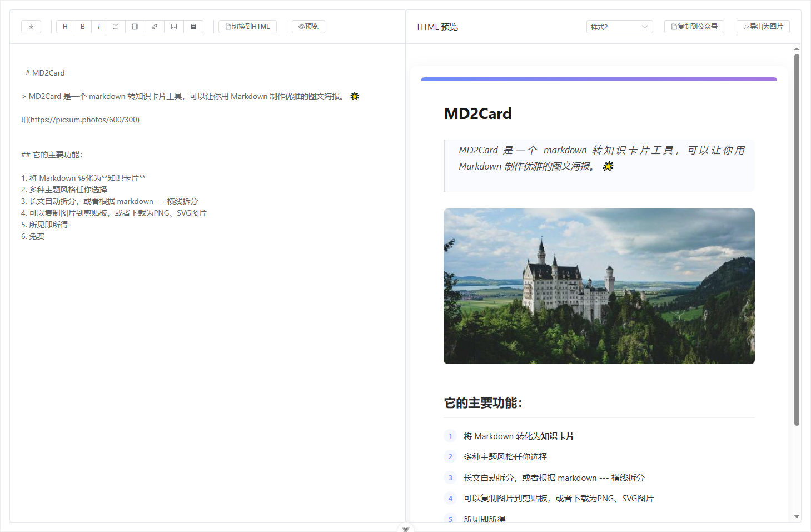Click the '# MD2Card' line in editor
Image resolution: width=811 pixels, height=532 pixels.
click(x=45, y=73)
